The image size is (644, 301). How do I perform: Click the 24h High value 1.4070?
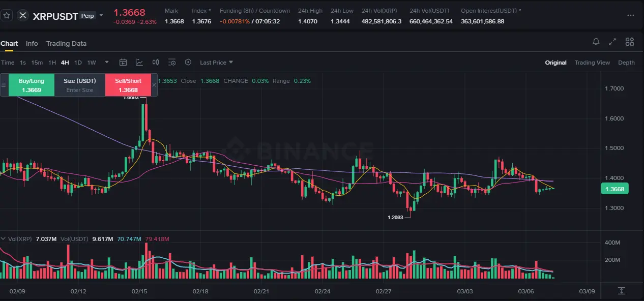(x=308, y=21)
